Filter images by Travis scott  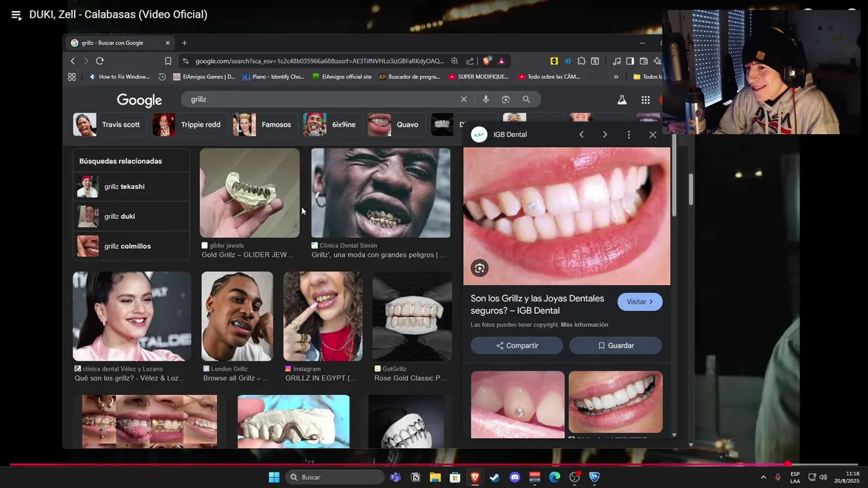(x=109, y=125)
